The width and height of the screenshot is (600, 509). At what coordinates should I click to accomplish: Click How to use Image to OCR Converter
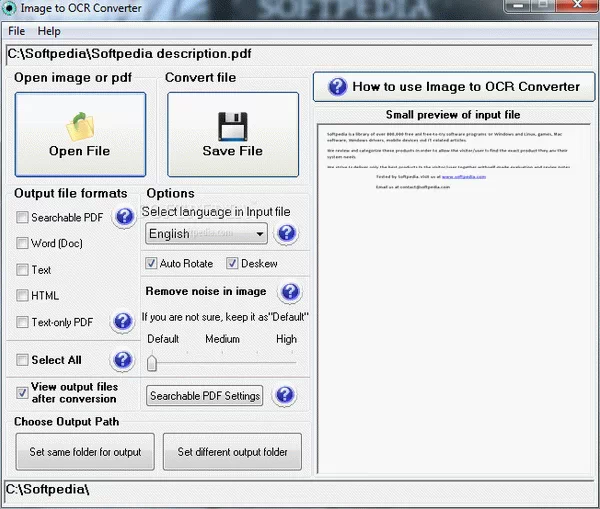click(x=454, y=87)
